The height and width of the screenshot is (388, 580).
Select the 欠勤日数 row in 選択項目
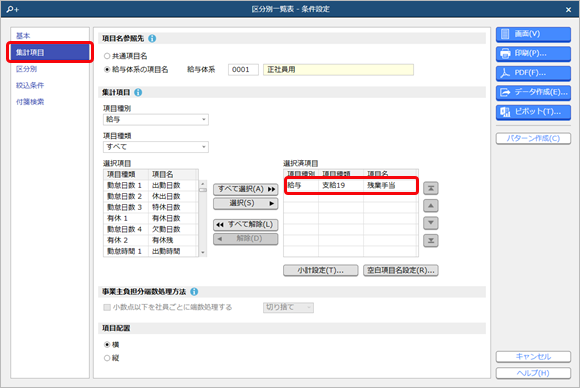pyautogui.click(x=151, y=229)
